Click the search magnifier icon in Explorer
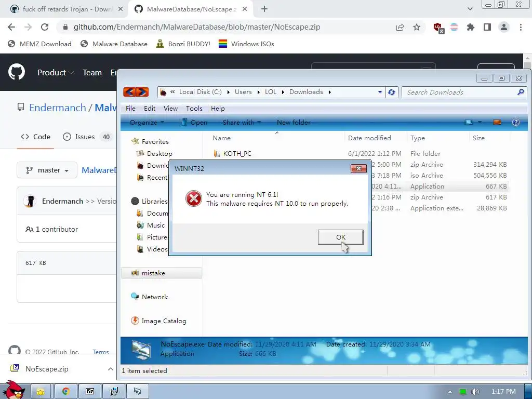 521,92
